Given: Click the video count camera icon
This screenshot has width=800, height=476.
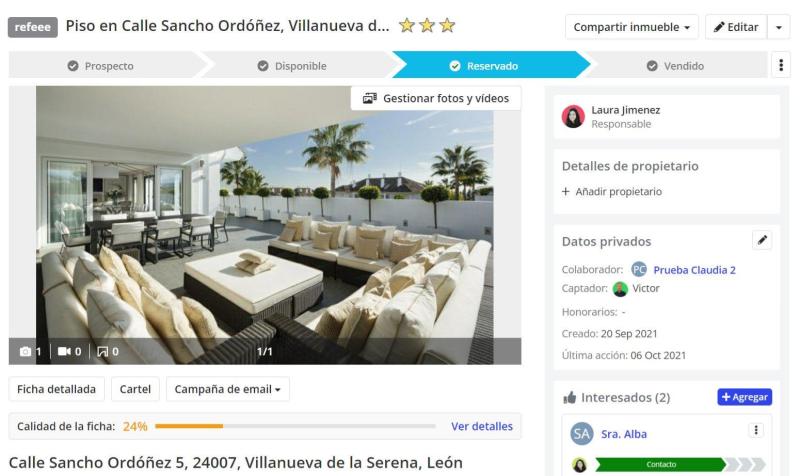Looking at the screenshot, I should [64, 352].
